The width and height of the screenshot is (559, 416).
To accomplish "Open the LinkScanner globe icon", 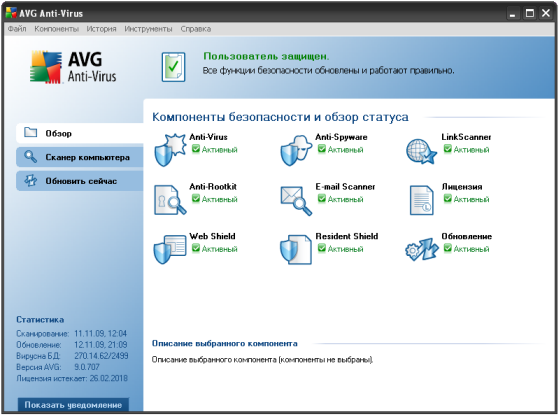I will coord(421,151).
